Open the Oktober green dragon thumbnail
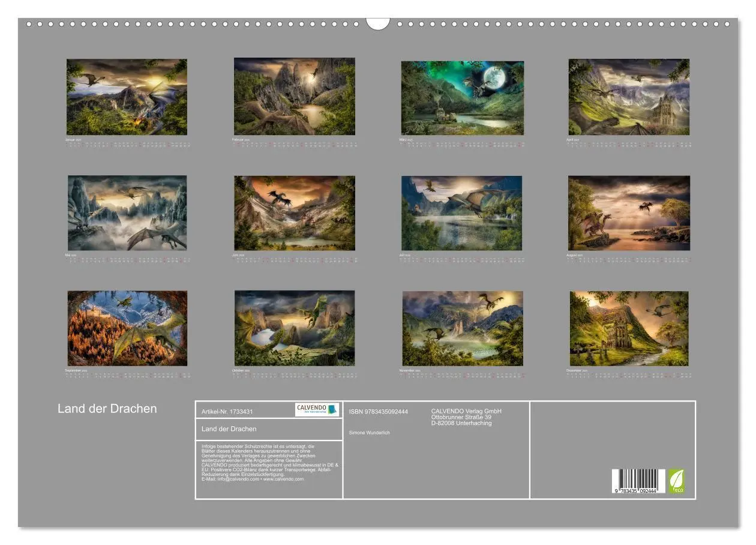Screen dimensions: 756x545 click(x=295, y=328)
